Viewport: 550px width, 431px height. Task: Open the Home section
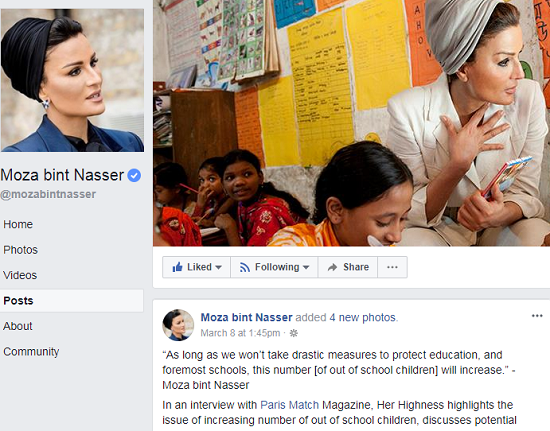pos(18,224)
